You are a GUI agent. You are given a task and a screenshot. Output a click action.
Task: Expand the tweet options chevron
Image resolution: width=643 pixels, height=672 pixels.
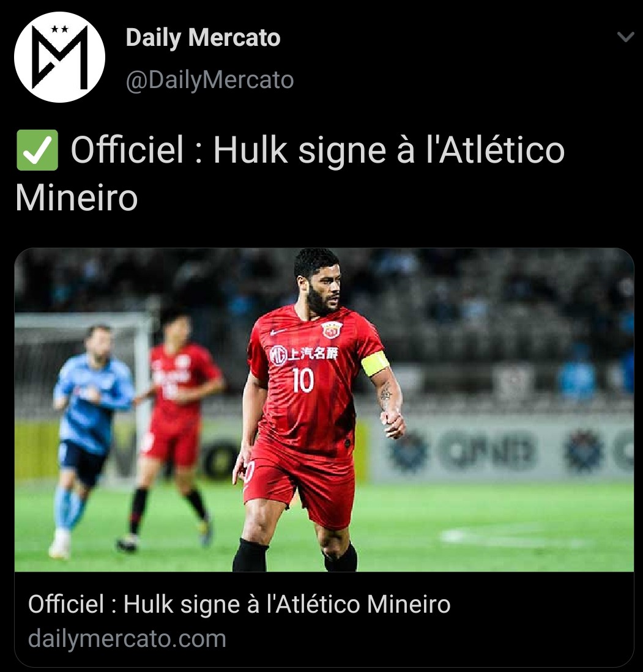click(x=625, y=37)
